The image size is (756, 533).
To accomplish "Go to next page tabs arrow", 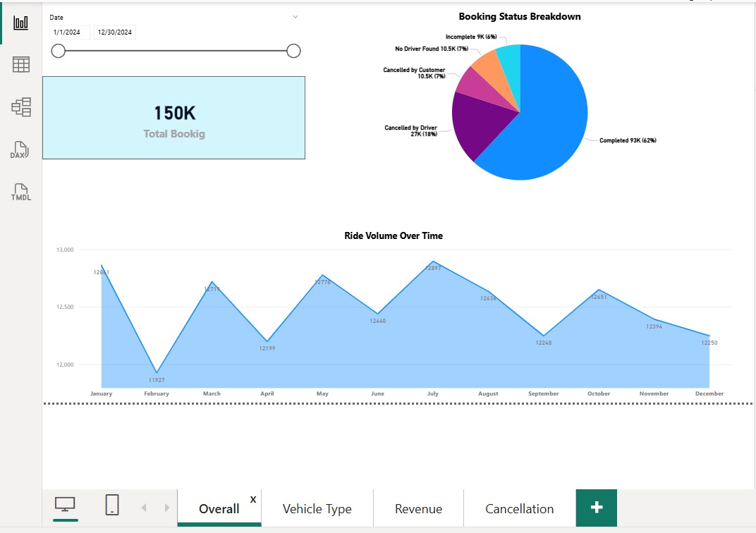I will point(167,508).
